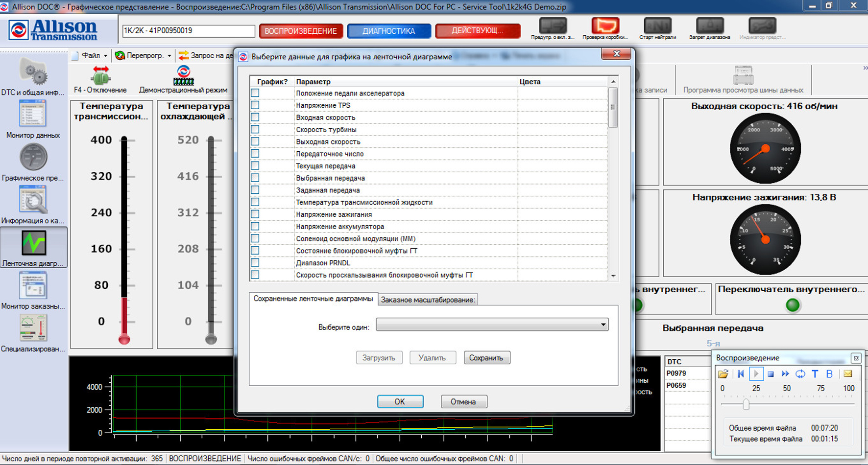Click the Информация о калибровке icon
Screen dimensions: 868x465
point(33,200)
